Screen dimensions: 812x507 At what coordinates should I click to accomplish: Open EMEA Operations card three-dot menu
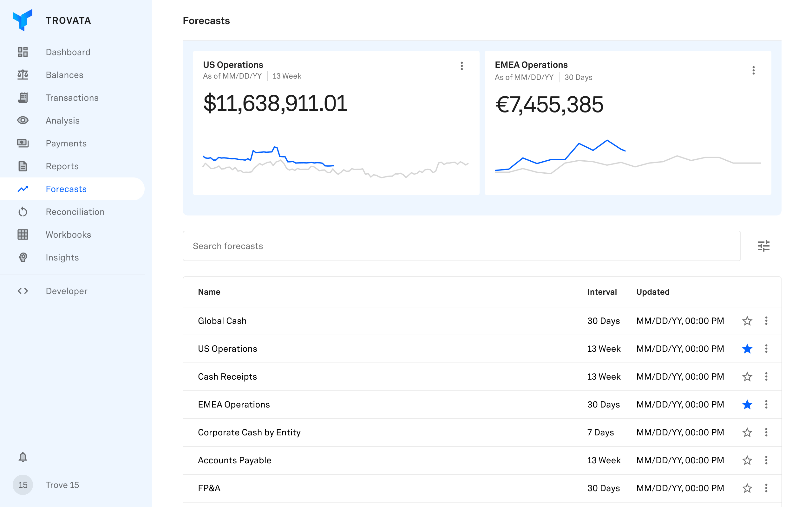753,70
